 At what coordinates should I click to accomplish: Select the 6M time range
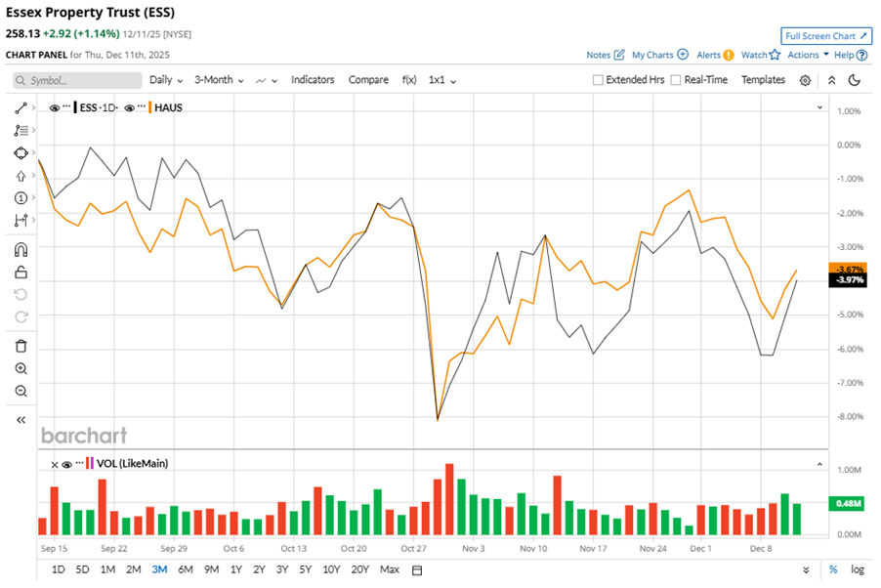186,569
